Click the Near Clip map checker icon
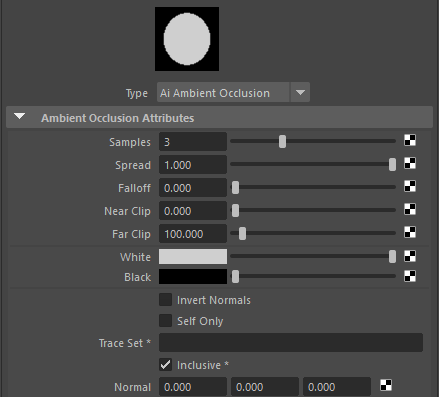 (410, 209)
